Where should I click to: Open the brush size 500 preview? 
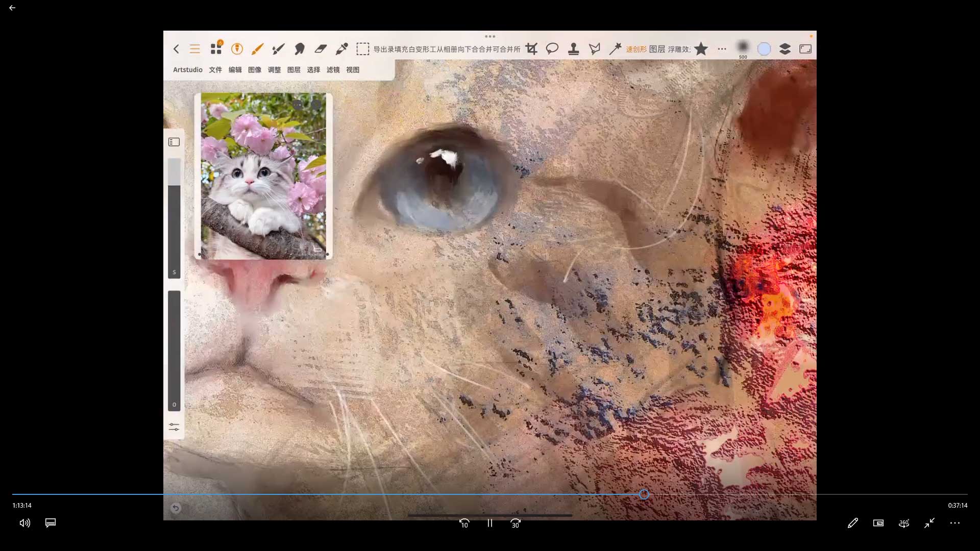[743, 48]
